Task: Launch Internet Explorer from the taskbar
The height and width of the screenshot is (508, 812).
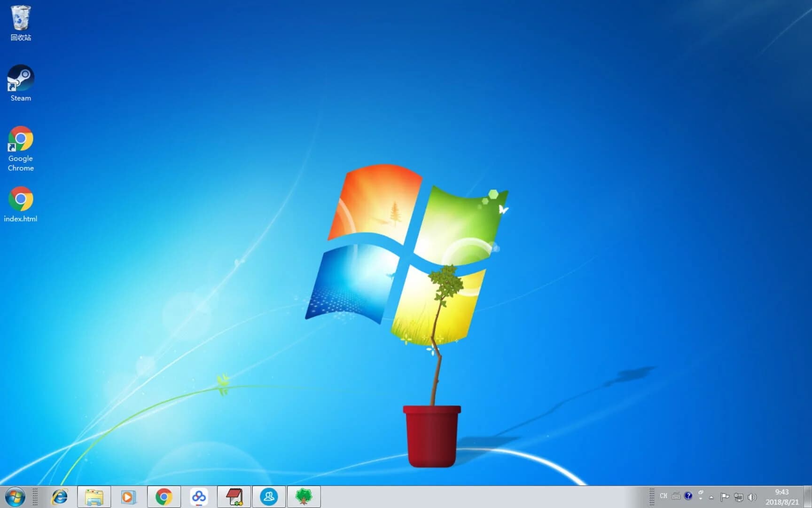Action: point(59,496)
